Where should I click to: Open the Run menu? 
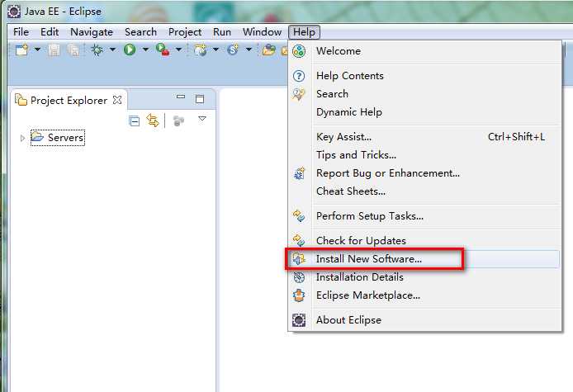pyautogui.click(x=222, y=32)
